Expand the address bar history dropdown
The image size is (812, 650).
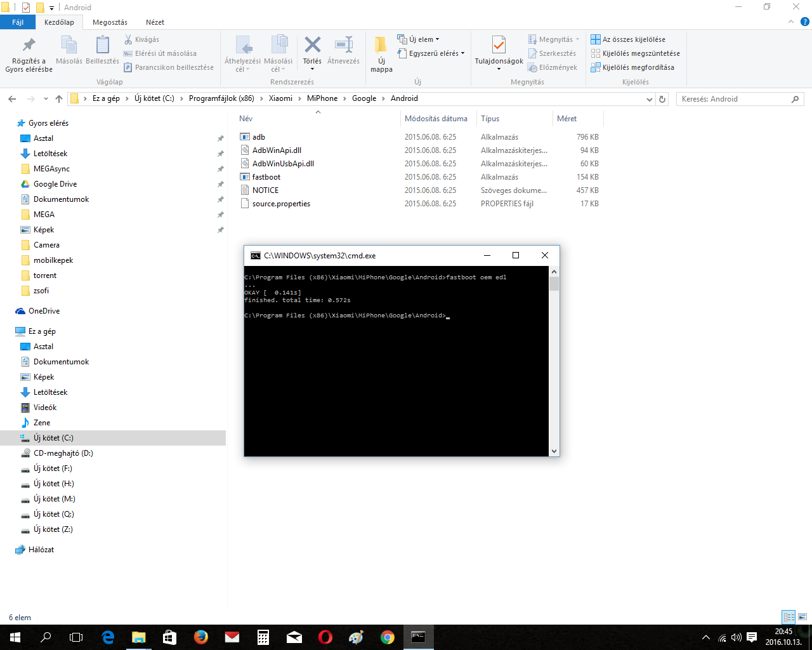pyautogui.click(x=649, y=99)
